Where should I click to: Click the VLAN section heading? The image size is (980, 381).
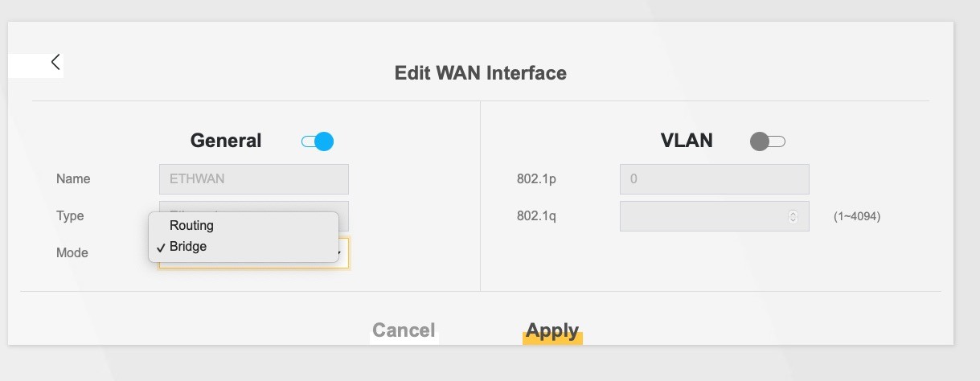pos(687,141)
